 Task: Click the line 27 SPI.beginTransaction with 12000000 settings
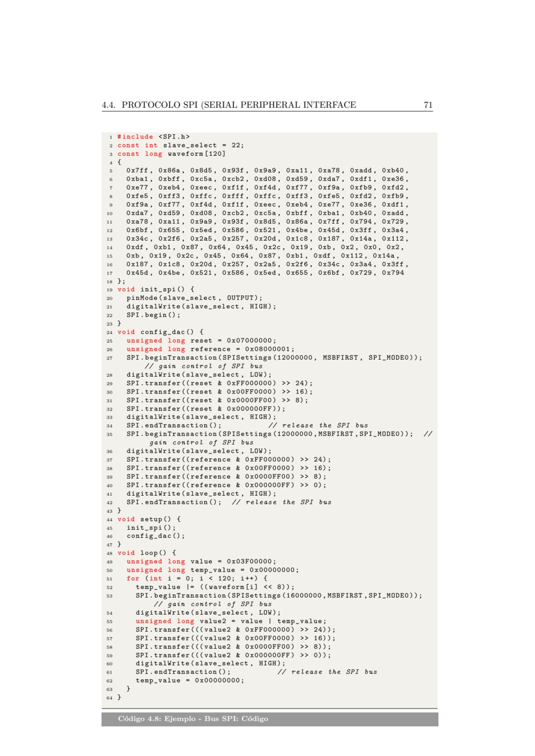point(274,358)
